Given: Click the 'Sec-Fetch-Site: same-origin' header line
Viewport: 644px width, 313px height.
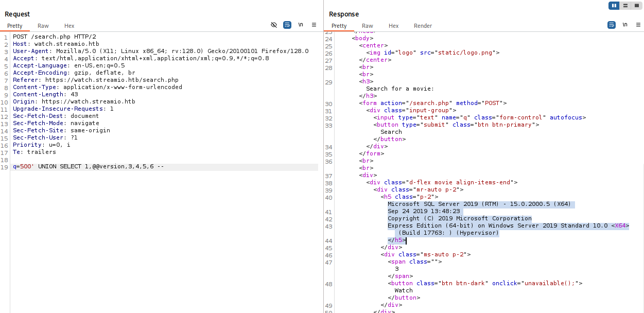Looking at the screenshot, I should (x=62, y=130).
